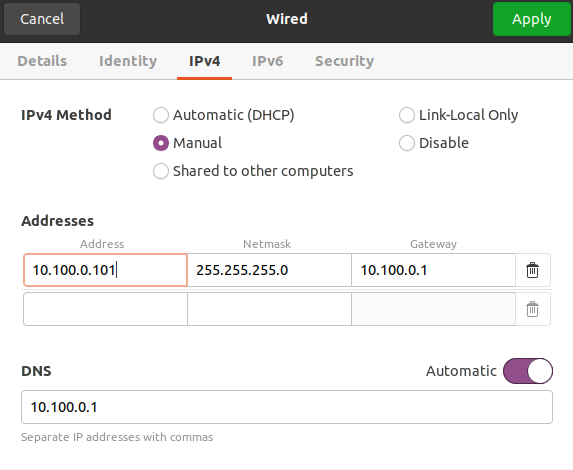Open the IPv6 tab
This screenshot has height=470, width=573.
coord(267,61)
